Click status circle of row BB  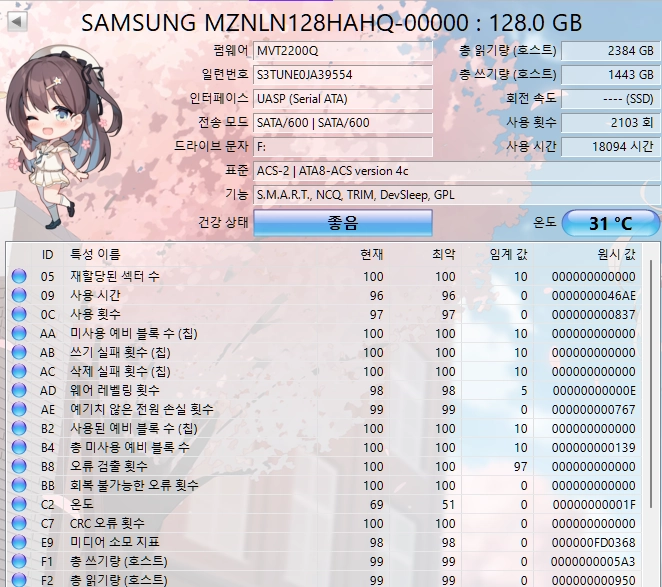(x=19, y=485)
